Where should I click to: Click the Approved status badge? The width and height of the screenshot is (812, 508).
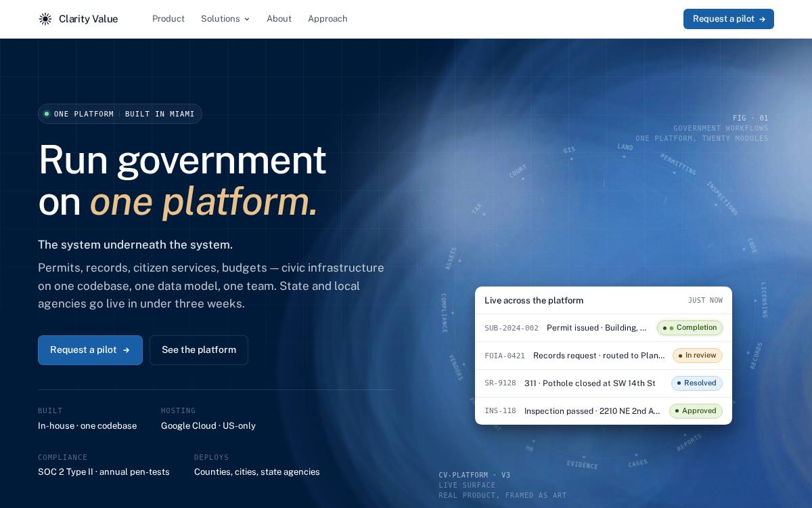tap(696, 411)
